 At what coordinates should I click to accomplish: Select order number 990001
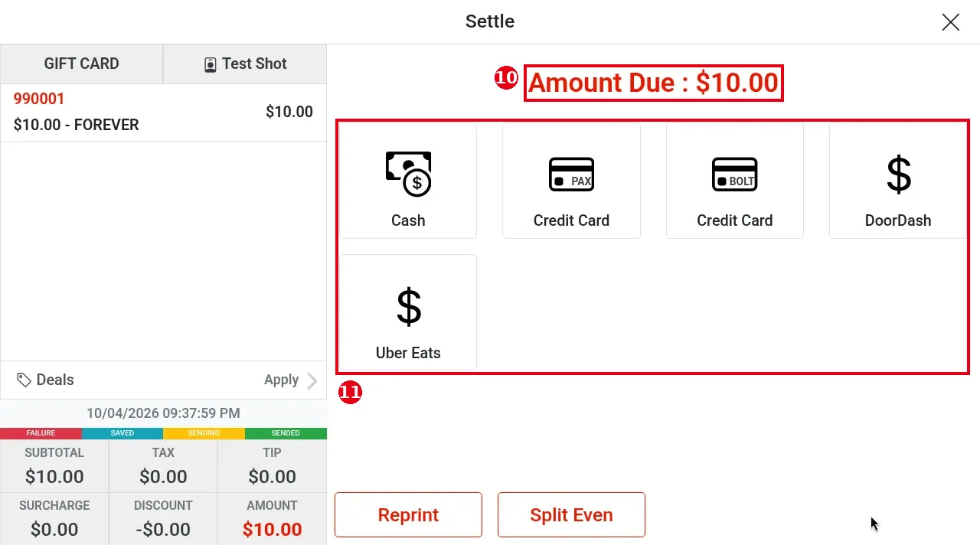pos(39,99)
